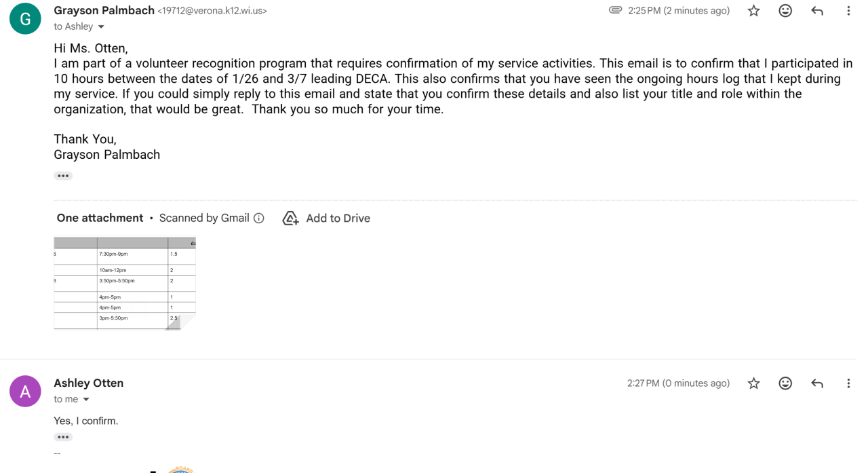Show details dropdown next to 'to me'
868x473 pixels.
pyautogui.click(x=86, y=400)
